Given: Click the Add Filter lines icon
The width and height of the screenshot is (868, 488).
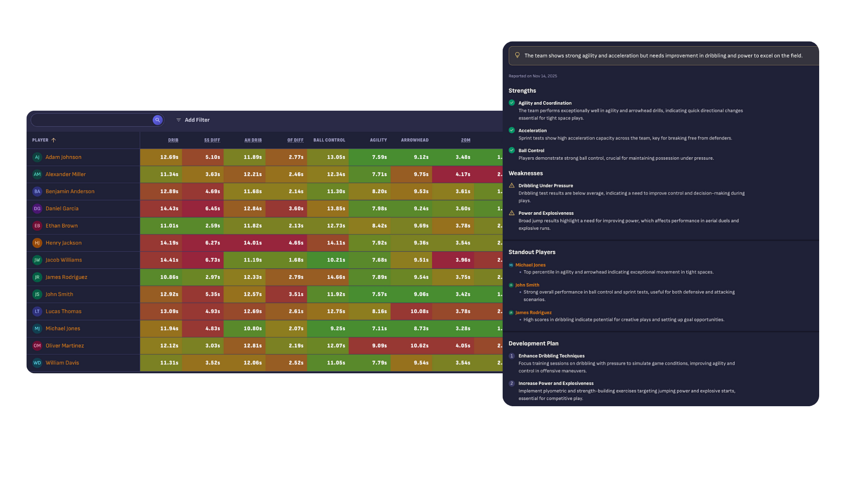Looking at the screenshot, I should (179, 120).
